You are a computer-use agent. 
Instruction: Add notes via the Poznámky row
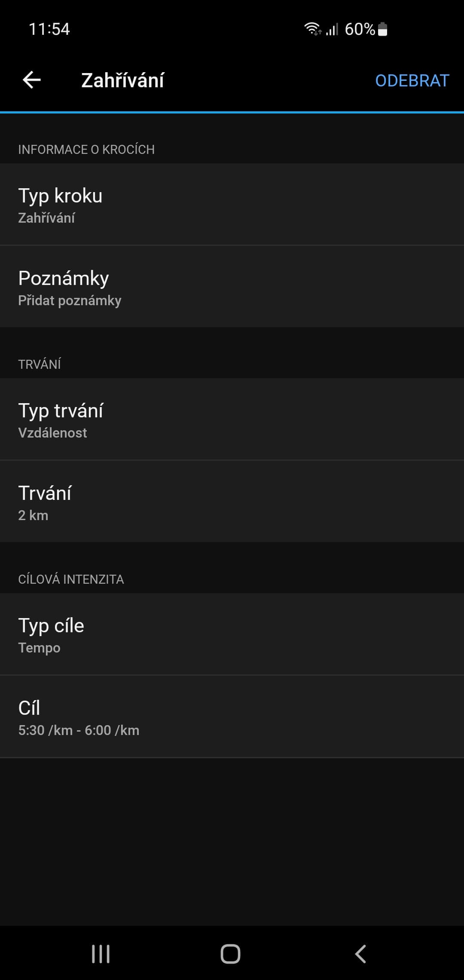coord(232,287)
